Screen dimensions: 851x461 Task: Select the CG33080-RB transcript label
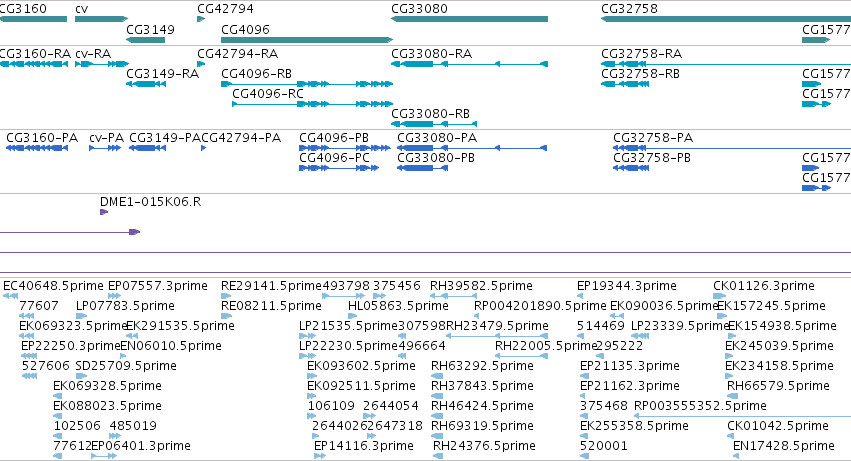(430, 114)
